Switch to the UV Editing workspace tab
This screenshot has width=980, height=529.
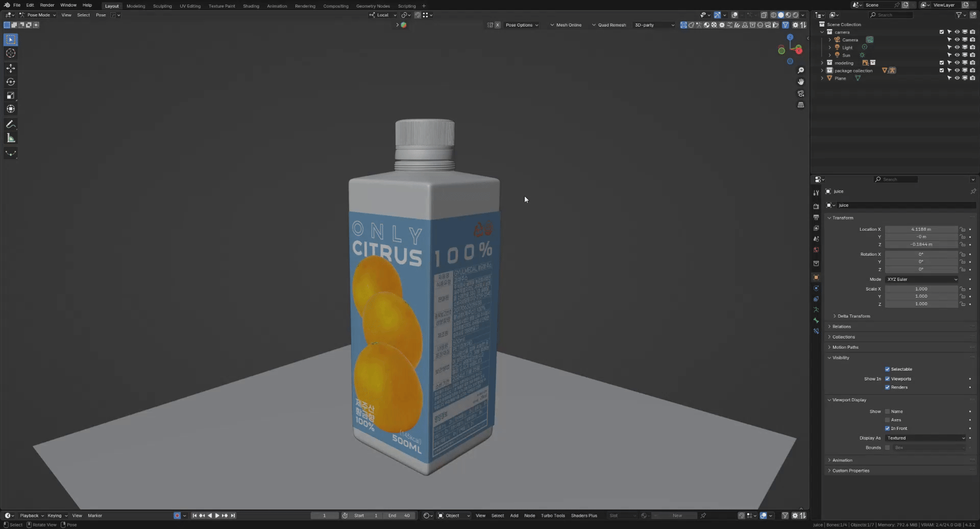pos(190,6)
